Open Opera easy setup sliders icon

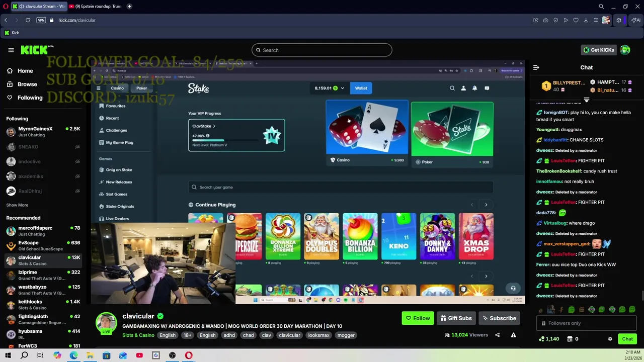pyautogui.click(x=596, y=20)
